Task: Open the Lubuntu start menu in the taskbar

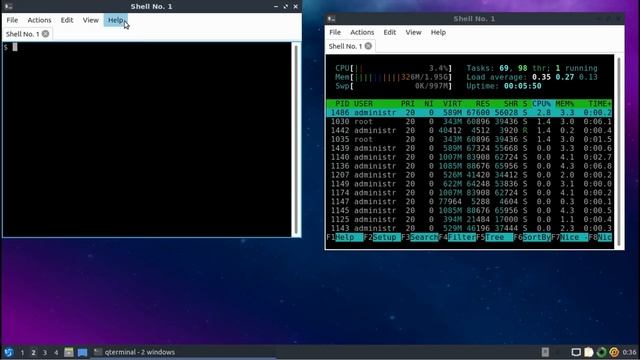Action: pyautogui.click(x=9, y=352)
